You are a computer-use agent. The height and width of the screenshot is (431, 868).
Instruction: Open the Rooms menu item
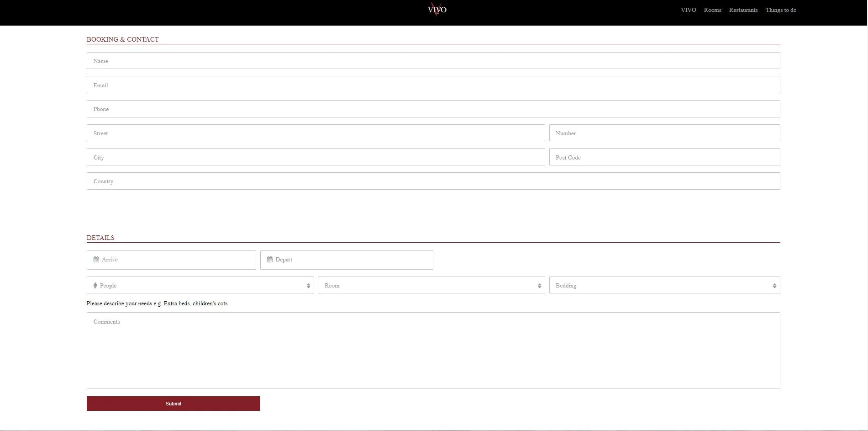(x=712, y=10)
